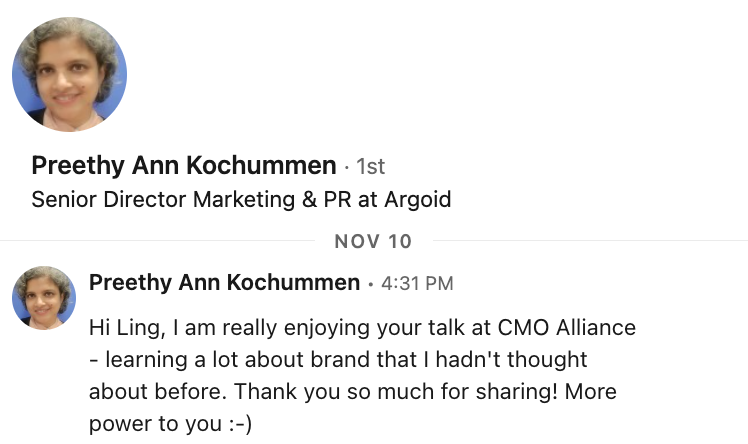Click the large profile photo at top
Image resolution: width=748 pixels, height=444 pixels.
pyautogui.click(x=69, y=74)
